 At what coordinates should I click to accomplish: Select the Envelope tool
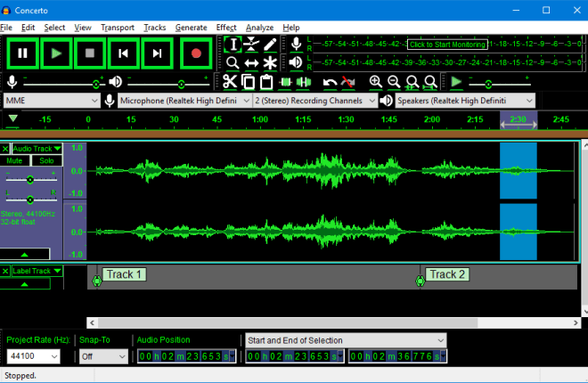pyautogui.click(x=251, y=45)
